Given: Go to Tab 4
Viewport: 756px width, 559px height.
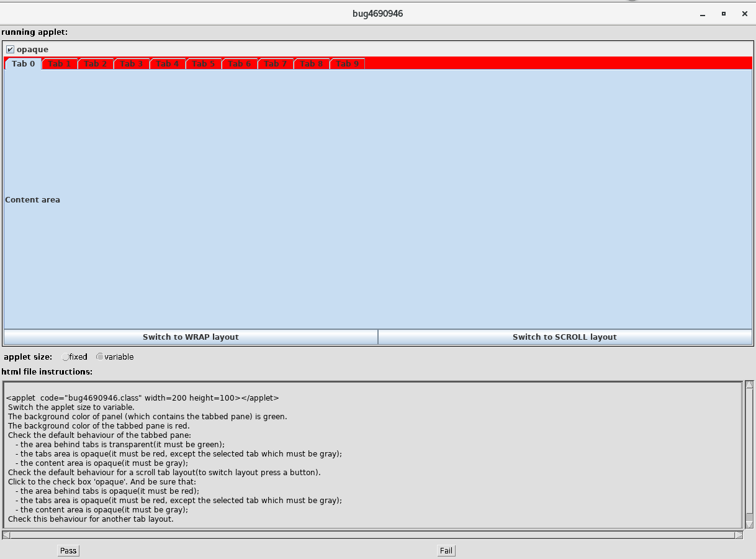Looking at the screenshot, I should [168, 64].
